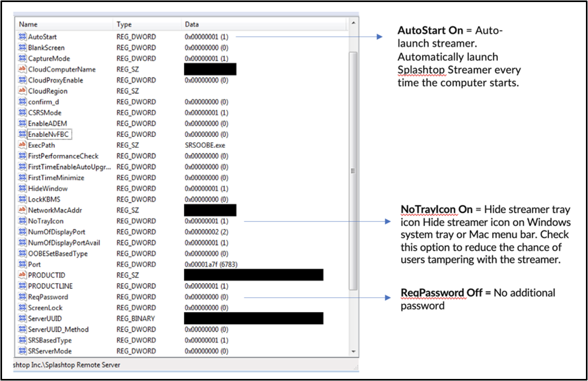The height and width of the screenshot is (381, 588).
Task: Click the ServerUUID_Method value icon
Action: [x=23, y=330]
